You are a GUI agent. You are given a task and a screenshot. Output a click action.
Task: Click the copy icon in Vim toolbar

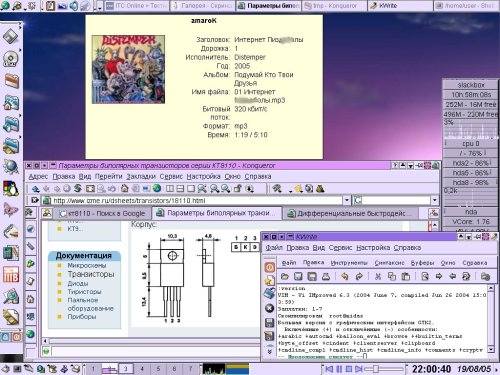coord(392,276)
